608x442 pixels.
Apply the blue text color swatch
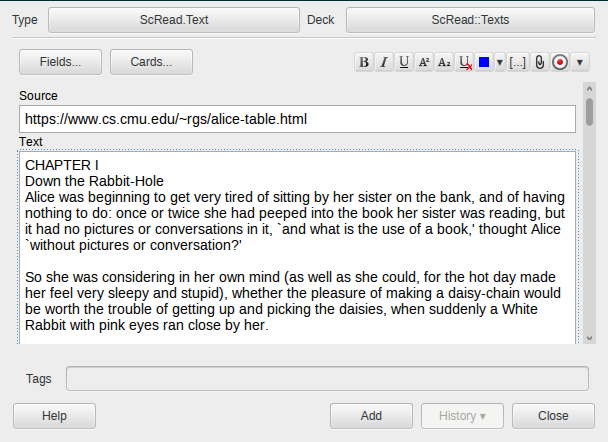tap(484, 62)
